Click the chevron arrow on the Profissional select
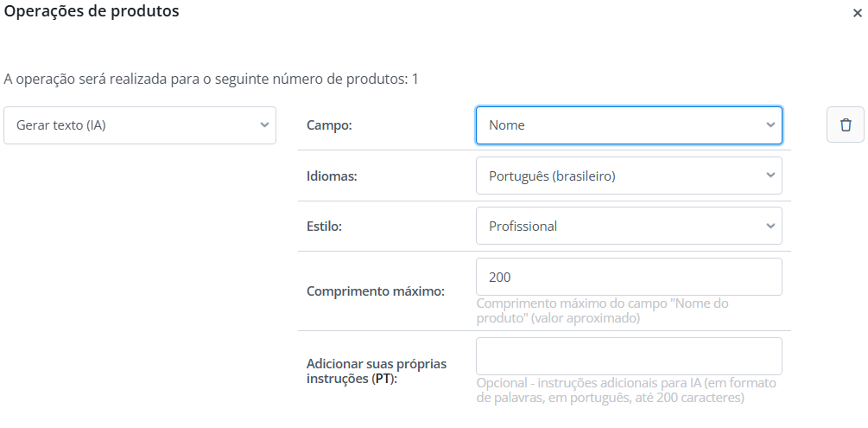Image resolution: width=868 pixels, height=428 pixels. [770, 226]
